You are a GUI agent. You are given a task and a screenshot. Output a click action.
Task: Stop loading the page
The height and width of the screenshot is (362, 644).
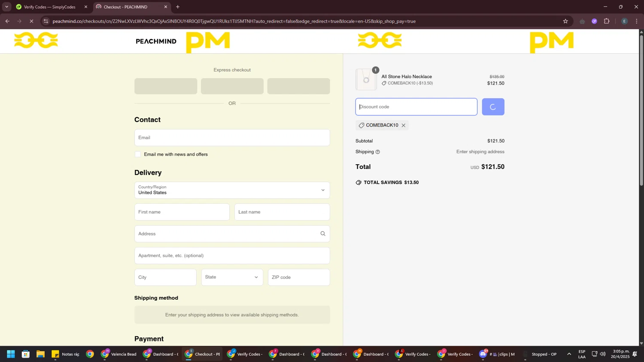(x=31, y=21)
